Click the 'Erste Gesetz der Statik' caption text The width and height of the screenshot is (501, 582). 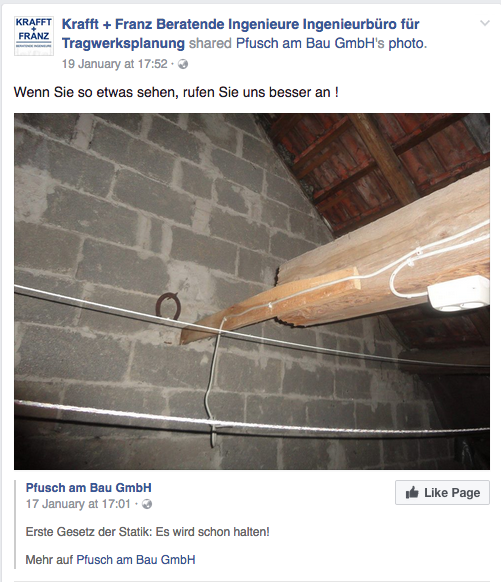147,532
